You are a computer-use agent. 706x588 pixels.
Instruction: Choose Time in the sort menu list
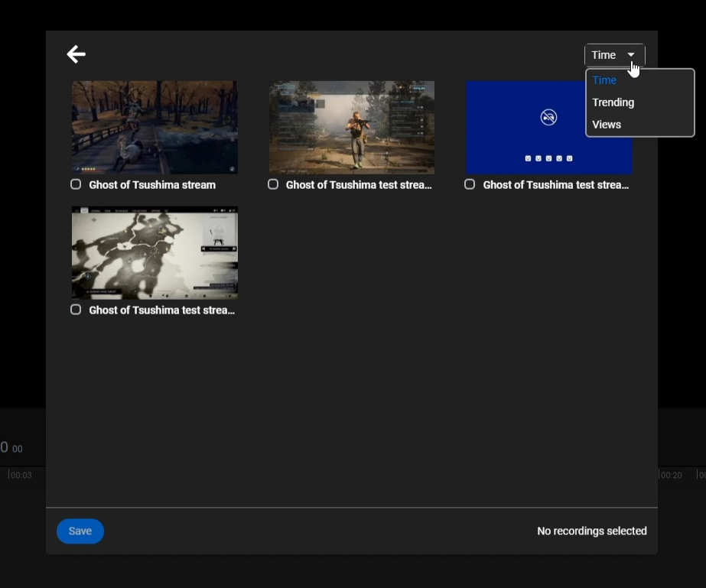click(604, 80)
